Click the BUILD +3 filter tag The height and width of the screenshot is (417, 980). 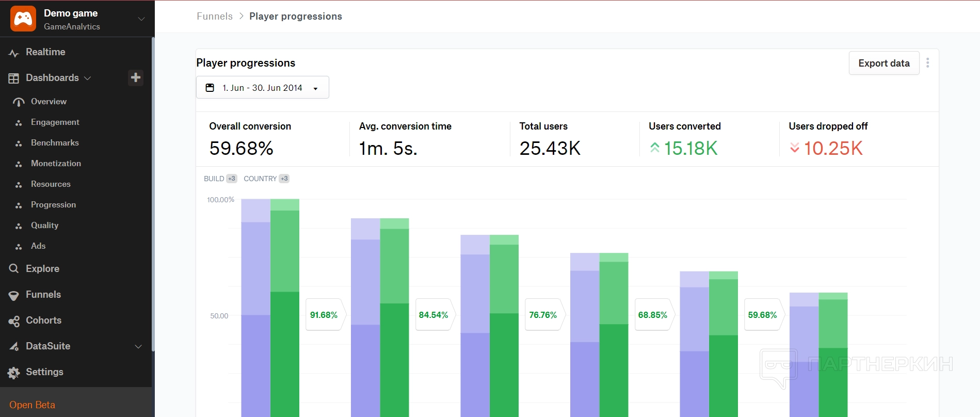click(220, 179)
